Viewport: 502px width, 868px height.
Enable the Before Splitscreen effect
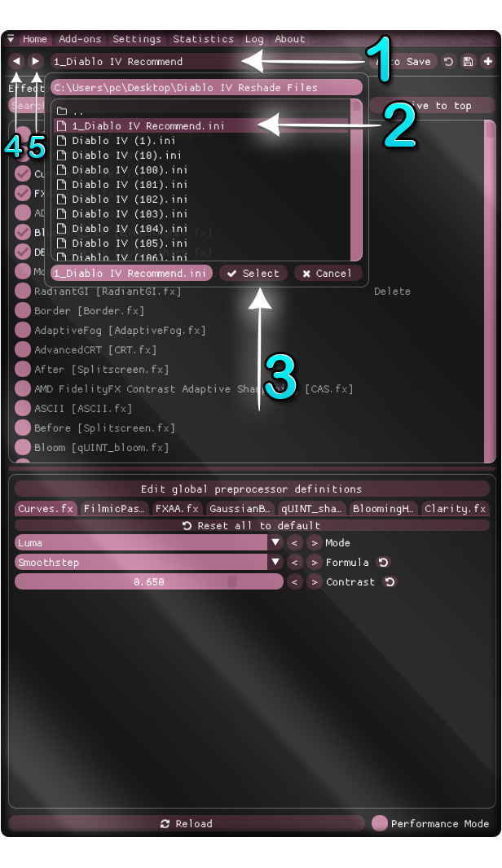click(23, 428)
